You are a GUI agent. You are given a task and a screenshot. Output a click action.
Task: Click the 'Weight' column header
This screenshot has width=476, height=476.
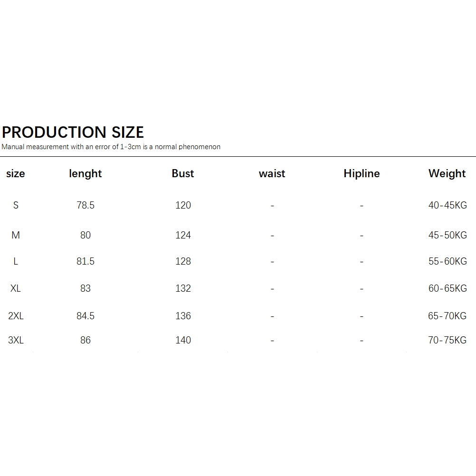447,174
